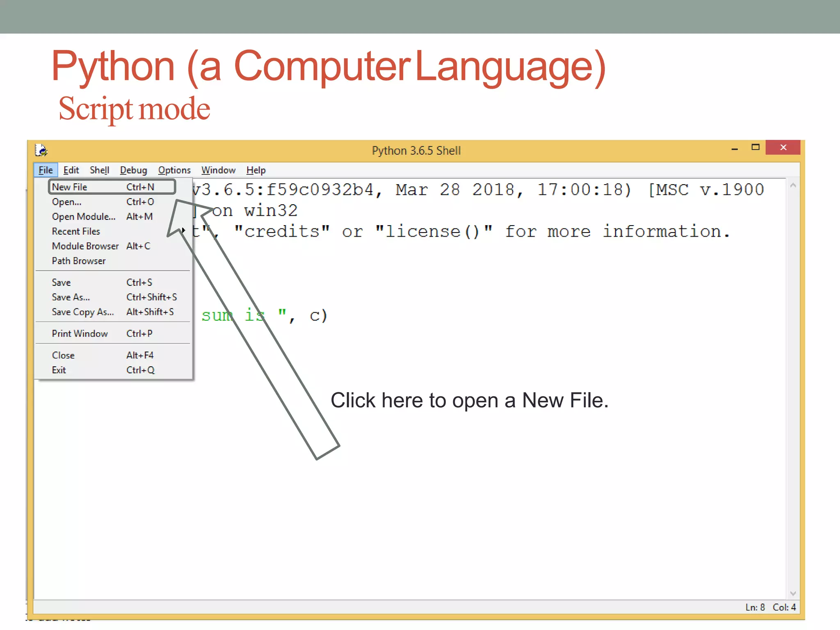Maximize the Python 3.6.5 Shell window
This screenshot has height=630, width=840.
pos(756,147)
